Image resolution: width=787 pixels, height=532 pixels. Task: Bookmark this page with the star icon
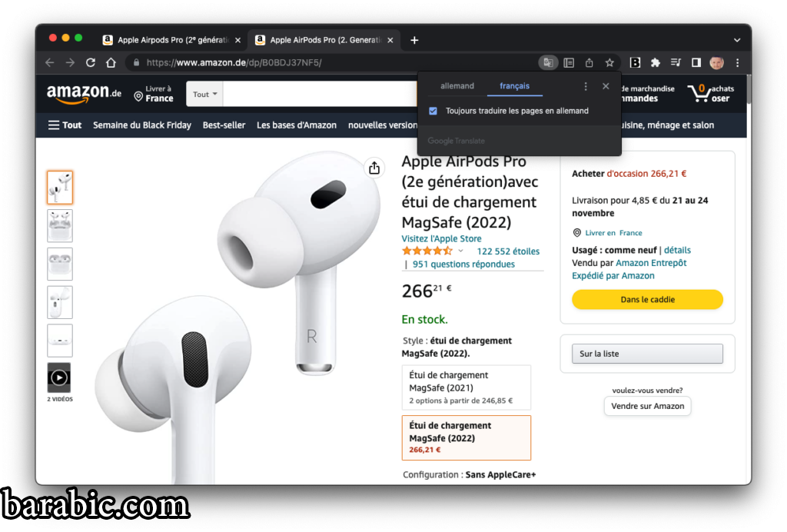click(609, 63)
